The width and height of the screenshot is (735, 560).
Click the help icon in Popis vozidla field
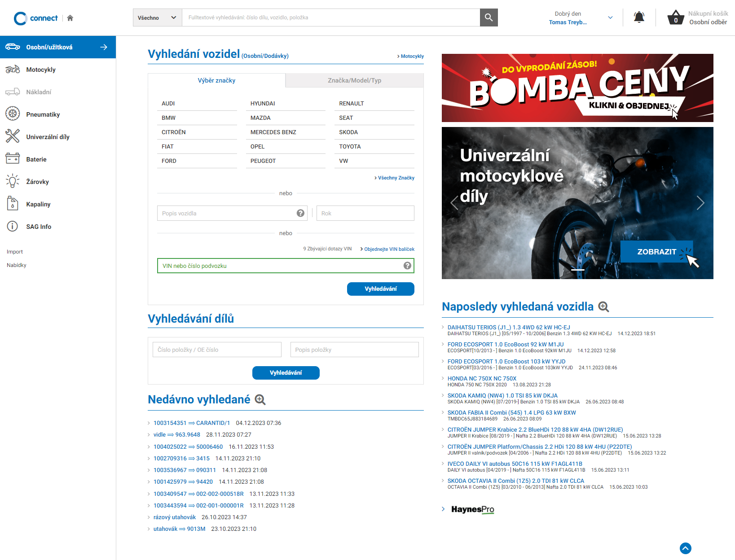pos(300,213)
